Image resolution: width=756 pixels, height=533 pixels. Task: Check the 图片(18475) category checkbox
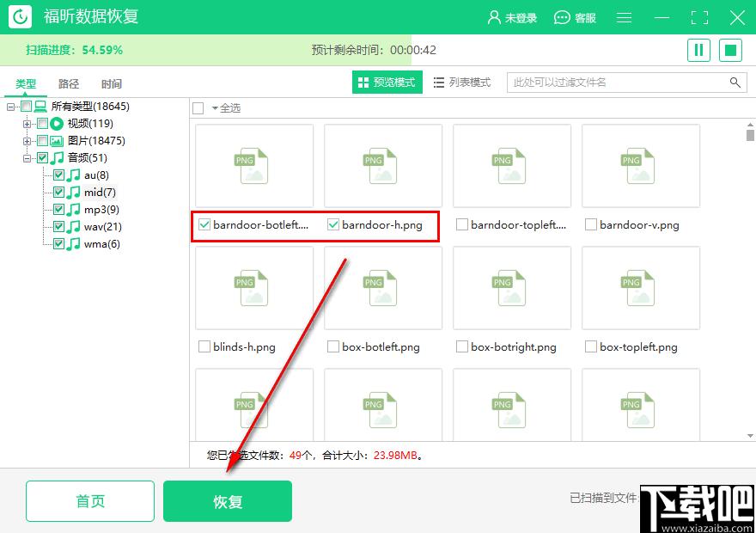(42, 141)
